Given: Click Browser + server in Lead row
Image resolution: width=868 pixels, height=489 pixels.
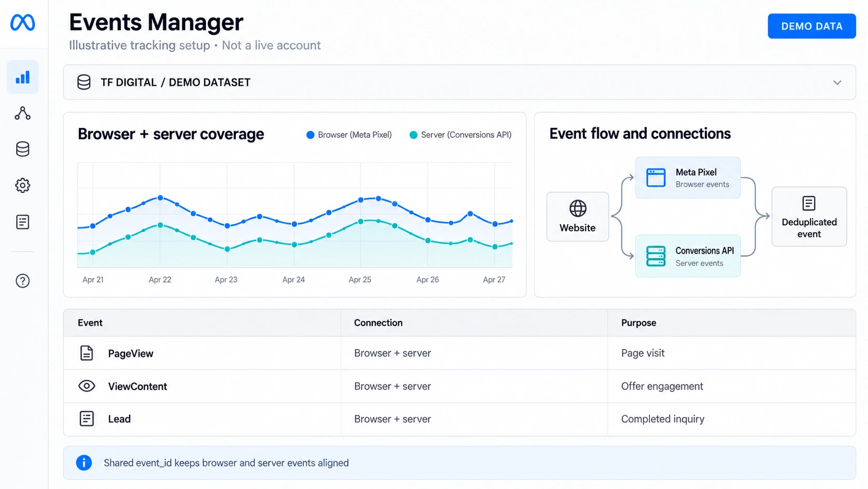Looking at the screenshot, I should click(392, 419).
